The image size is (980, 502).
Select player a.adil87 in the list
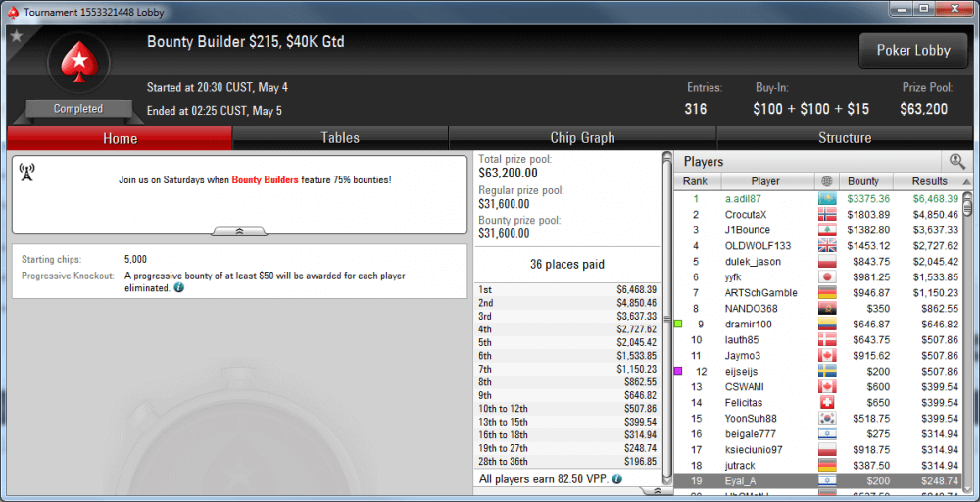point(818,199)
